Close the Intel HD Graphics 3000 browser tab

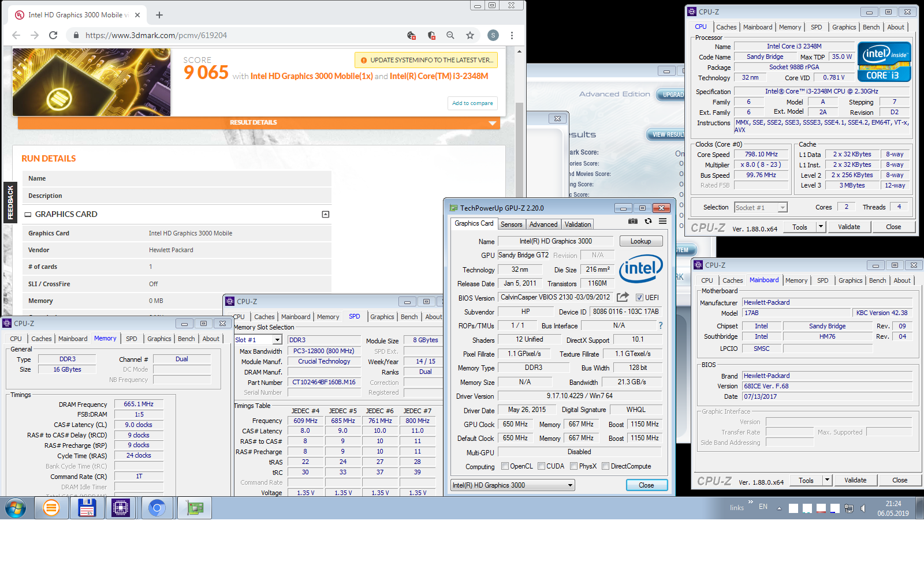pos(137,15)
